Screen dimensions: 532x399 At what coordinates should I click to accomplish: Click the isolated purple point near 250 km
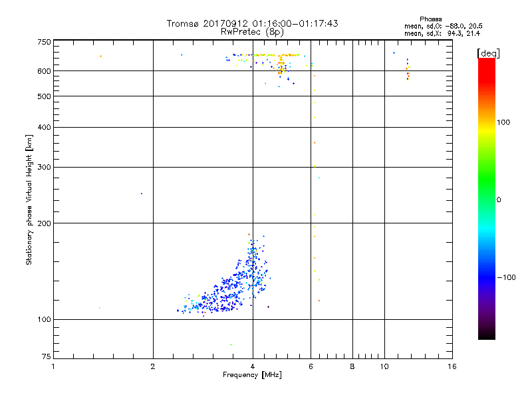(x=142, y=194)
